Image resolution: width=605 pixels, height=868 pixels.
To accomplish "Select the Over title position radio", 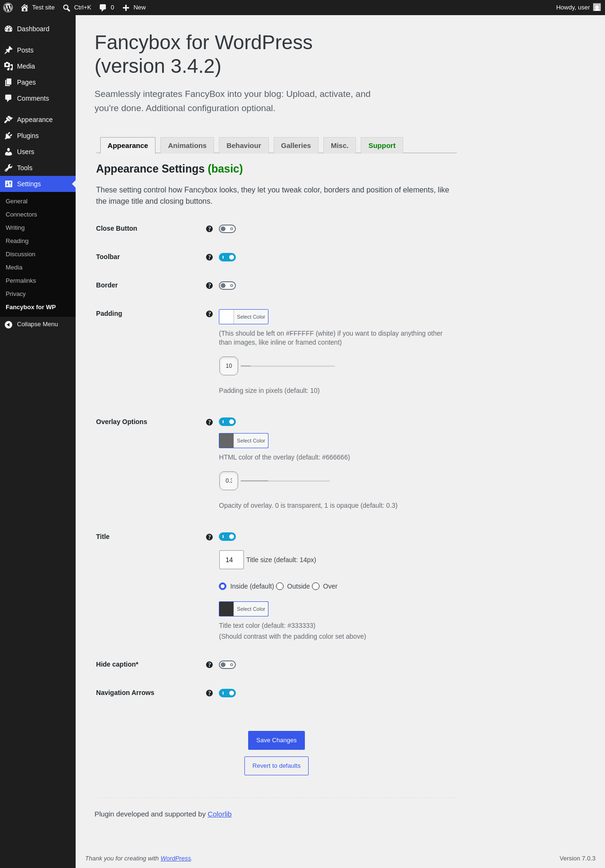I will [x=316, y=586].
